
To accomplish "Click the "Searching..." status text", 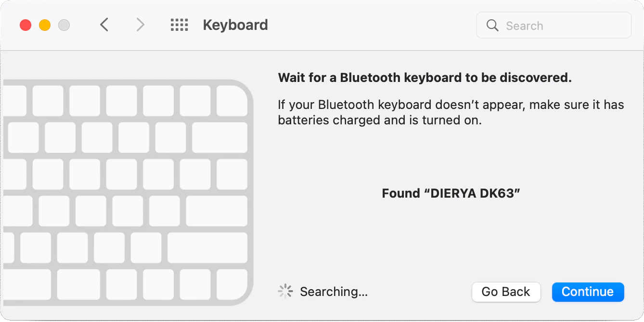I will [x=334, y=292].
